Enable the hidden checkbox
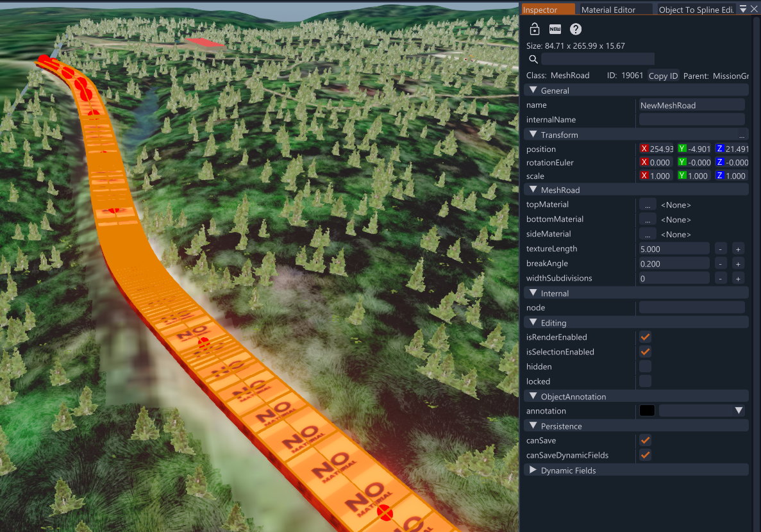This screenshot has width=761, height=532. click(x=645, y=367)
